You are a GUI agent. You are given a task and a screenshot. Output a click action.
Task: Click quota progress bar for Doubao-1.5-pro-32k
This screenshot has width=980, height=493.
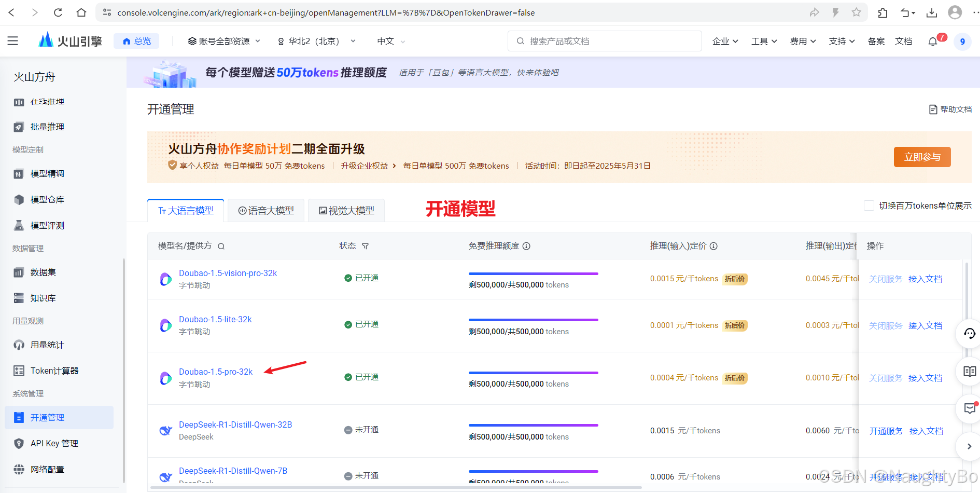[533, 373]
